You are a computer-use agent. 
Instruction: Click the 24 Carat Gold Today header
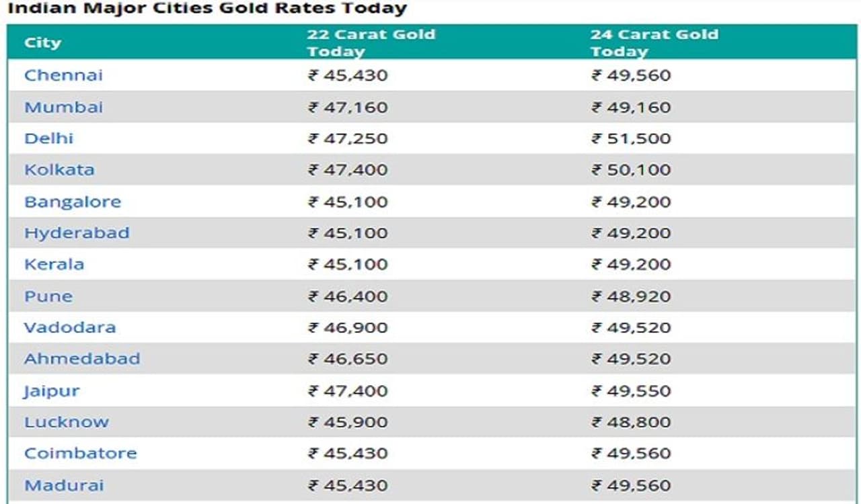654,42
